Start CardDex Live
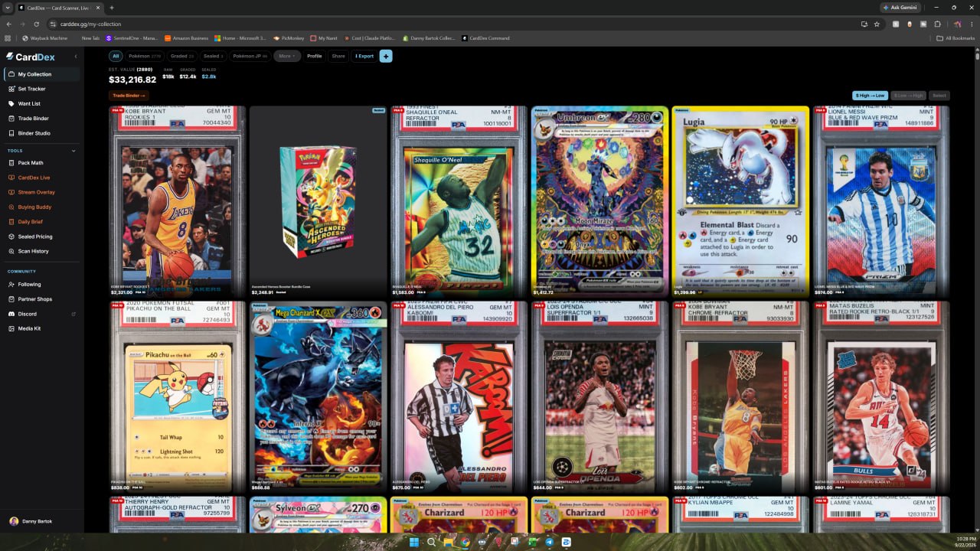 pyautogui.click(x=41, y=178)
